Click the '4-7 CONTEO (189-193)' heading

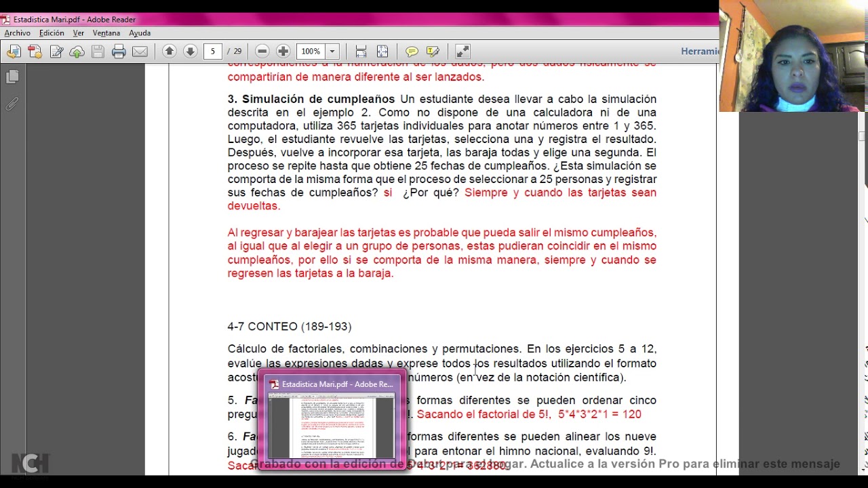click(290, 327)
